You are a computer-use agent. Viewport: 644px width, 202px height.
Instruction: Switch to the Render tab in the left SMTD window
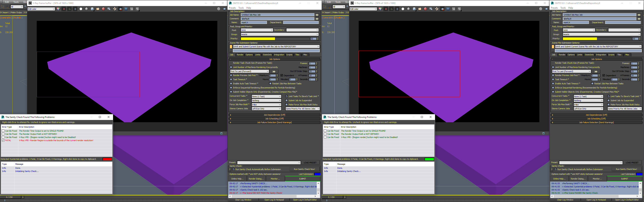[x=240, y=55]
